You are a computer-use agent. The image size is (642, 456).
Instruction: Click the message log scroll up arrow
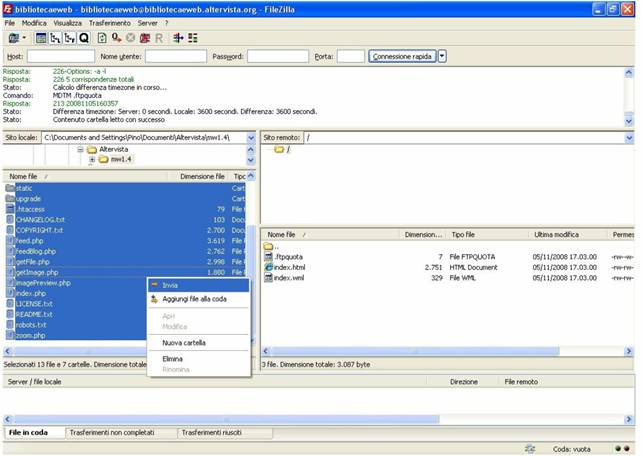coord(629,73)
